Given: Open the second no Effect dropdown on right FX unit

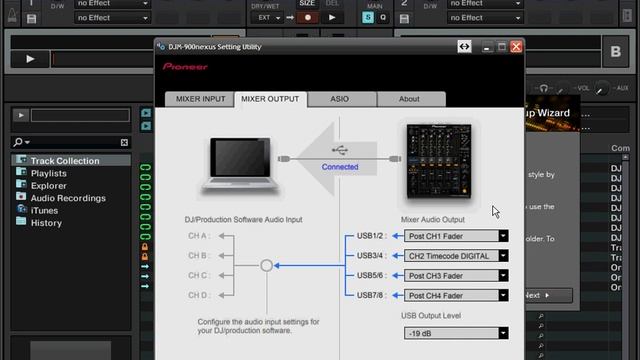Looking at the screenshot, I should pyautogui.click(x=485, y=18).
